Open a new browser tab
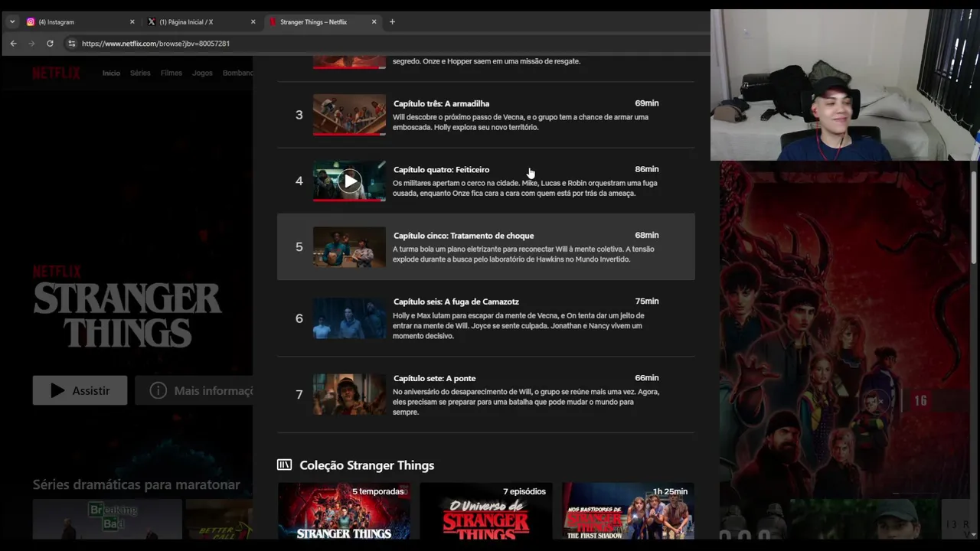 [392, 22]
